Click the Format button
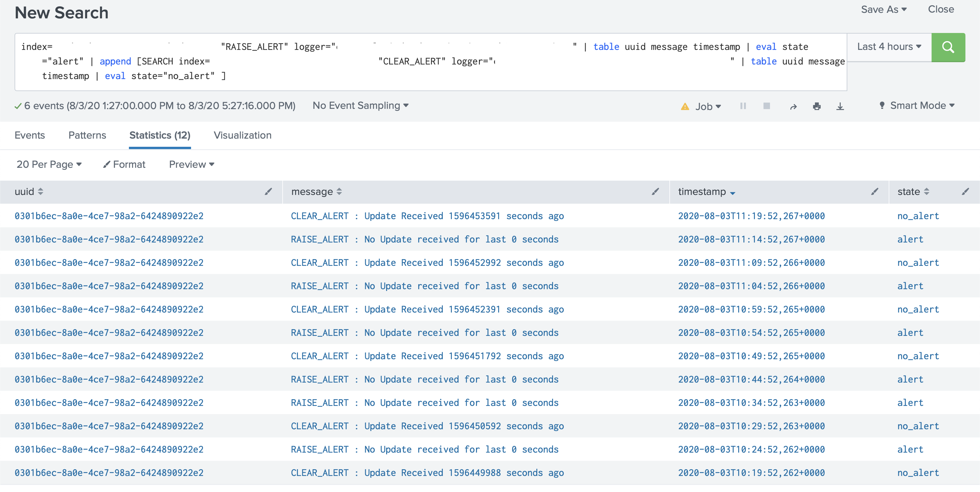This screenshot has width=980, height=492. click(x=125, y=164)
